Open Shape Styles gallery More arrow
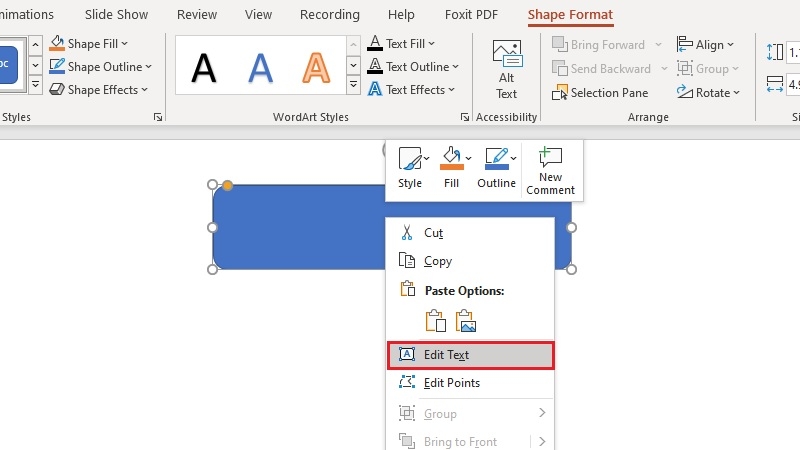800x450 pixels. click(x=35, y=85)
